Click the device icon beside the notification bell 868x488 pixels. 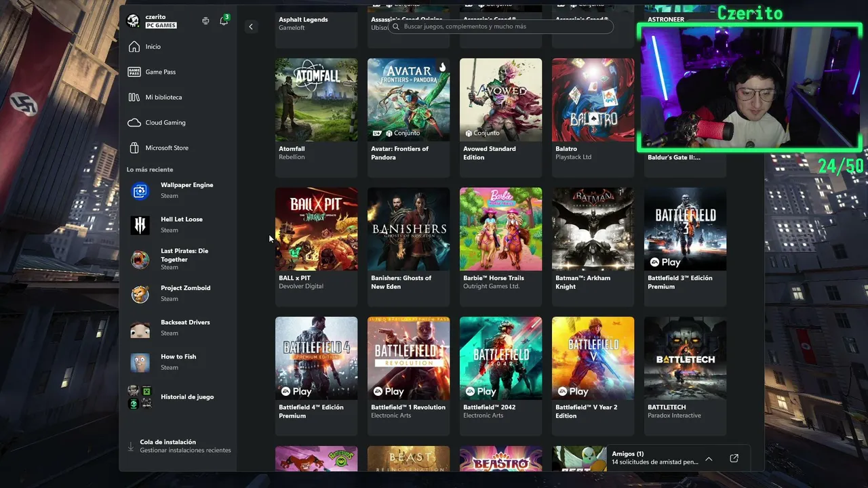tap(205, 21)
